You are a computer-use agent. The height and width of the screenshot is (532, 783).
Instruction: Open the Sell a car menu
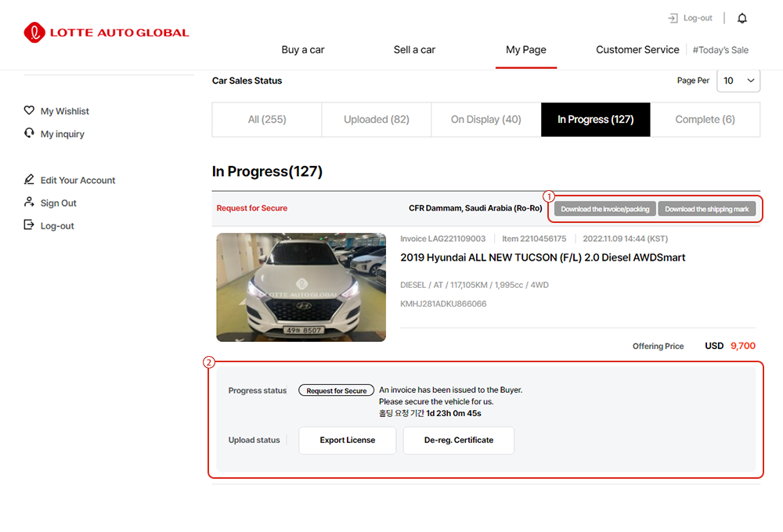tap(414, 50)
